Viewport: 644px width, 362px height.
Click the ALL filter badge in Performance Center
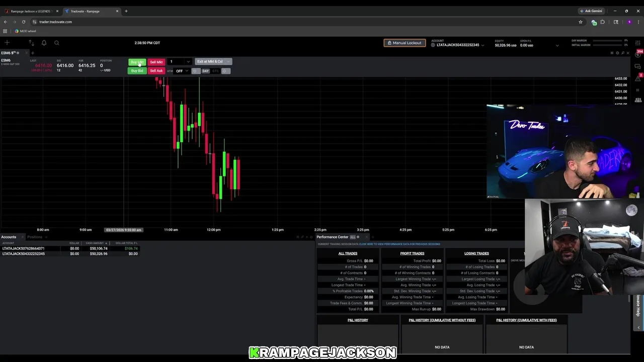(x=353, y=237)
